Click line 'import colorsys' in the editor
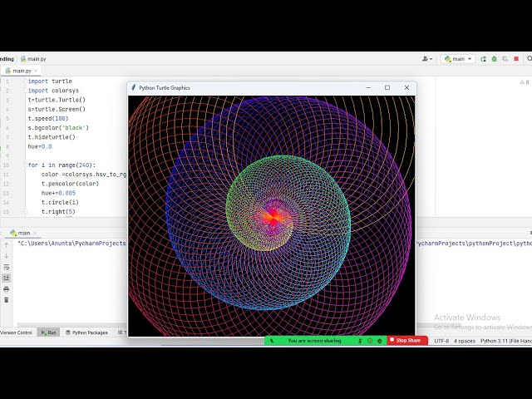This screenshot has width=532, height=399. (x=53, y=91)
